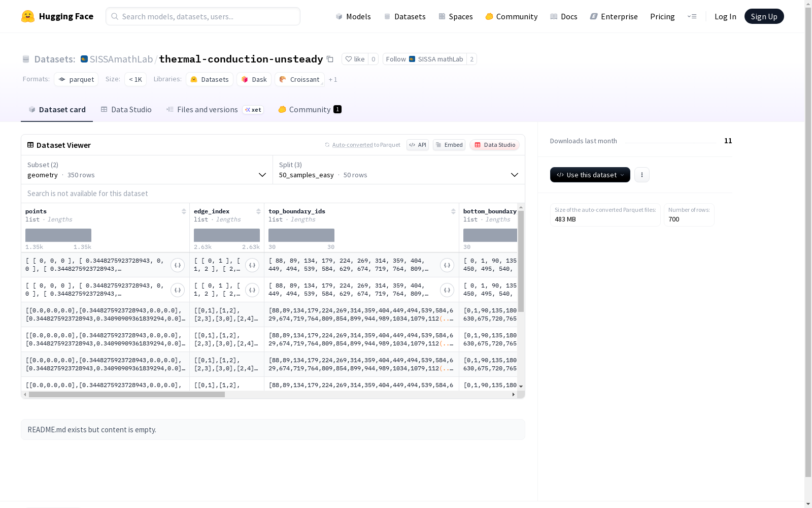Open Datasets in the top navigation
812x508 pixels.
[x=404, y=16]
